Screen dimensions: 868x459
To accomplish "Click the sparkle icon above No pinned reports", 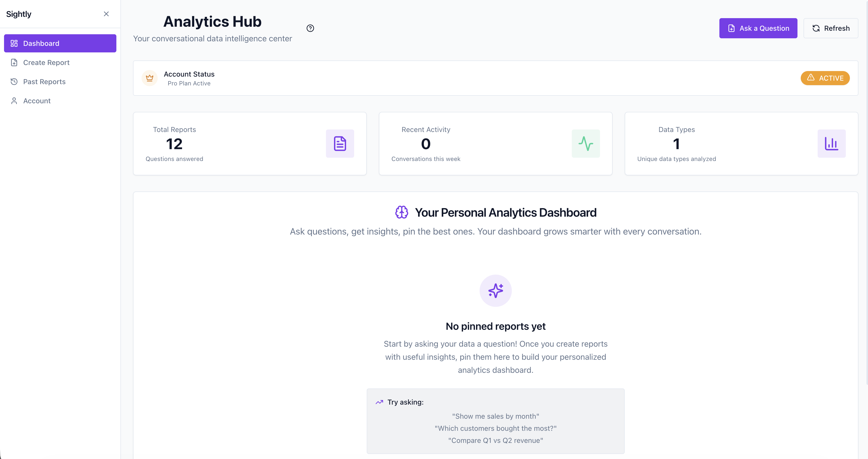I will 496,290.
